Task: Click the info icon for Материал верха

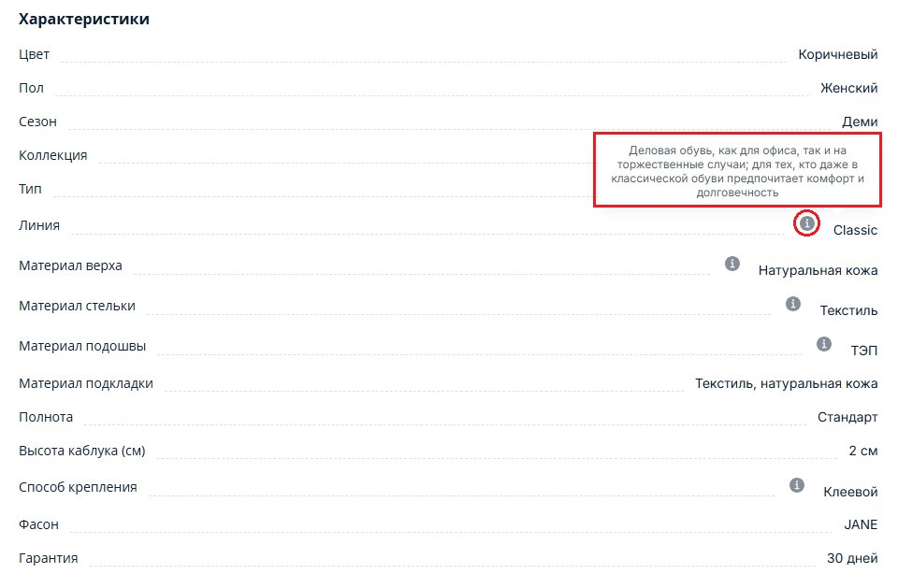Action: click(x=732, y=265)
